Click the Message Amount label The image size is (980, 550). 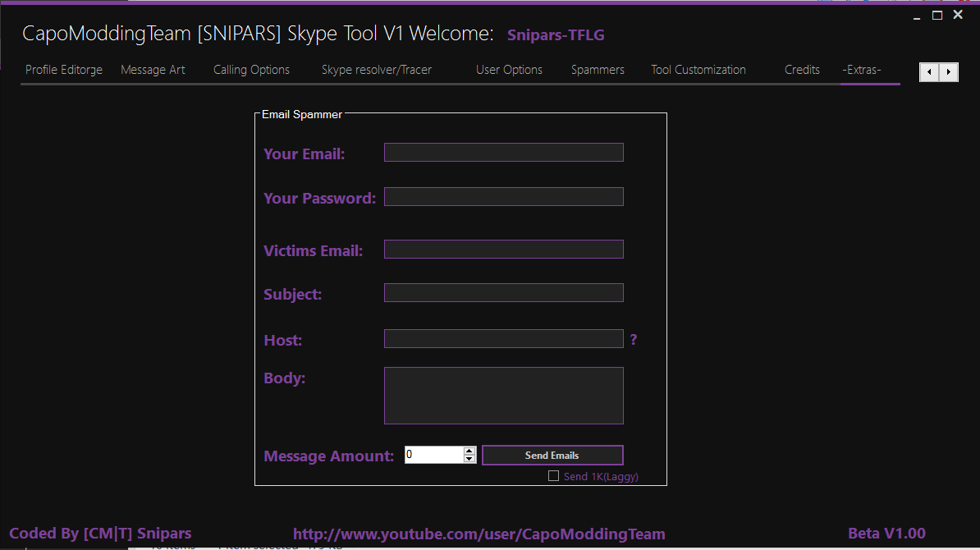(329, 456)
